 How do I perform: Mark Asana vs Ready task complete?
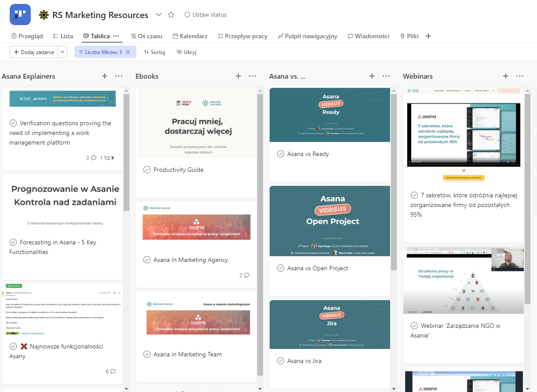[x=281, y=154]
